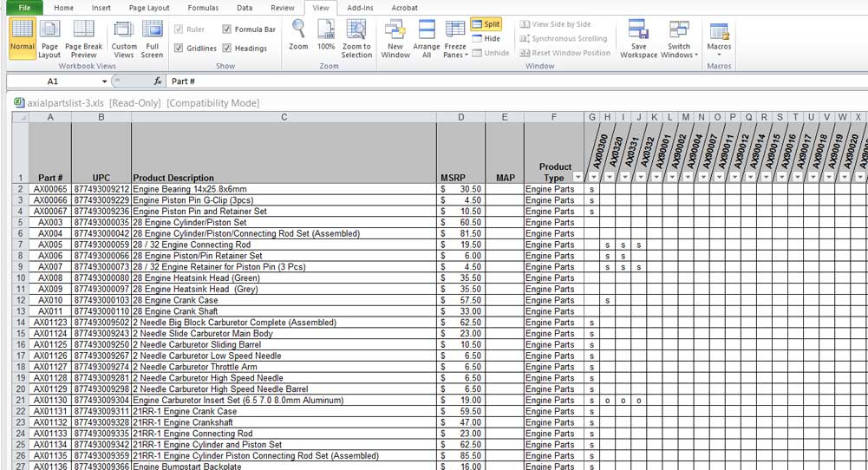Select 21RR-1 Engine Crankshaft cell

pyautogui.click(x=284, y=422)
